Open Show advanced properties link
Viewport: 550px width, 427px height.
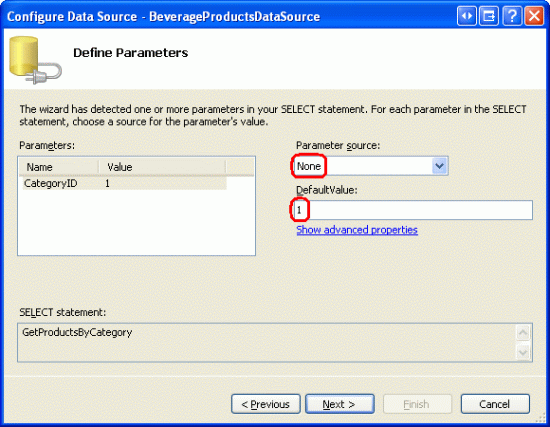coord(357,230)
